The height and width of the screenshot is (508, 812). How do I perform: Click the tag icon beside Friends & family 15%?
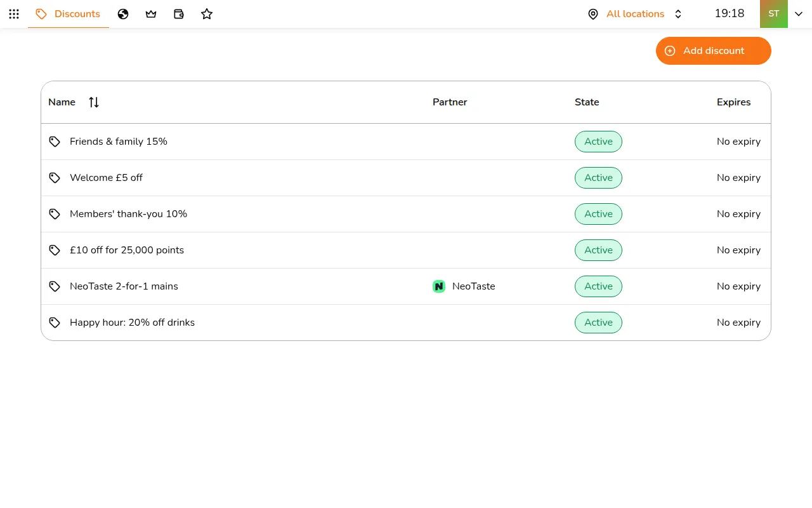[x=55, y=142]
